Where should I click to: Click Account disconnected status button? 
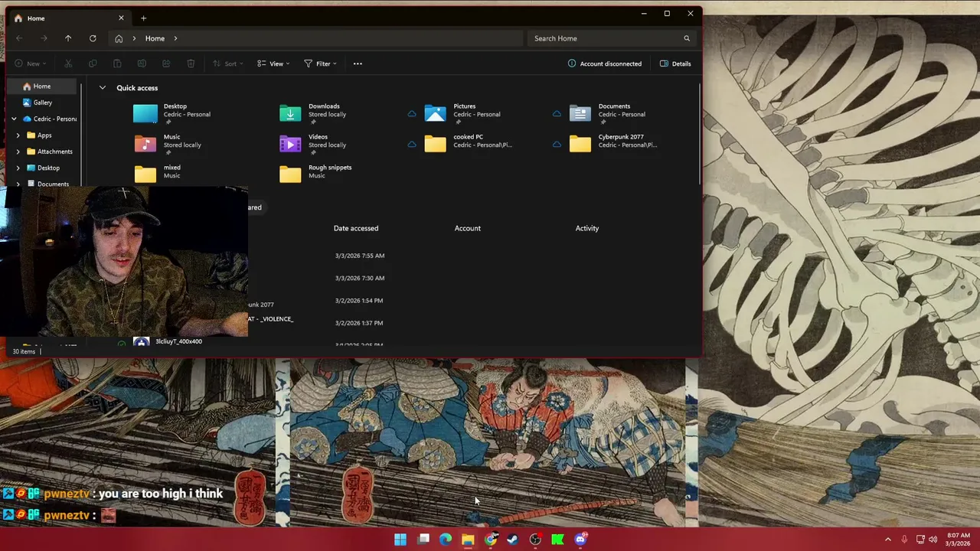point(605,64)
